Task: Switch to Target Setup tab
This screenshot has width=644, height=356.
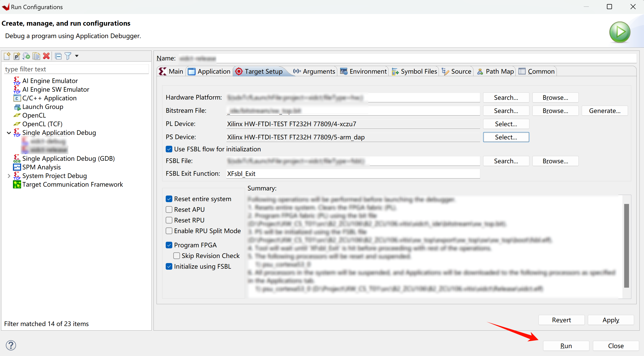Action: tap(259, 71)
